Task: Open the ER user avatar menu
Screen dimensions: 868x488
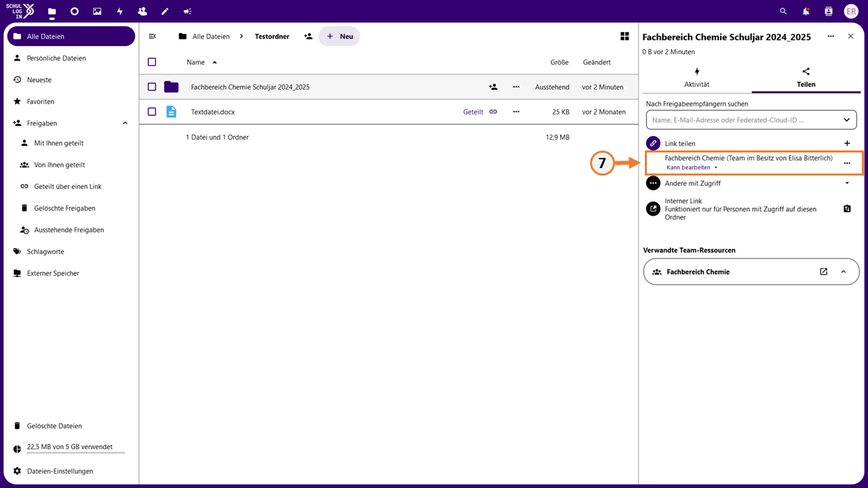Action: 851,12
